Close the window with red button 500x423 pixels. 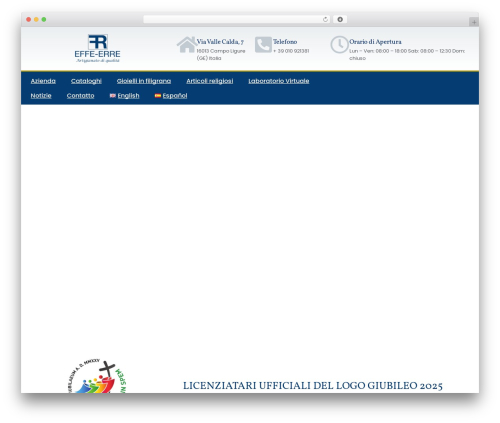[29, 19]
